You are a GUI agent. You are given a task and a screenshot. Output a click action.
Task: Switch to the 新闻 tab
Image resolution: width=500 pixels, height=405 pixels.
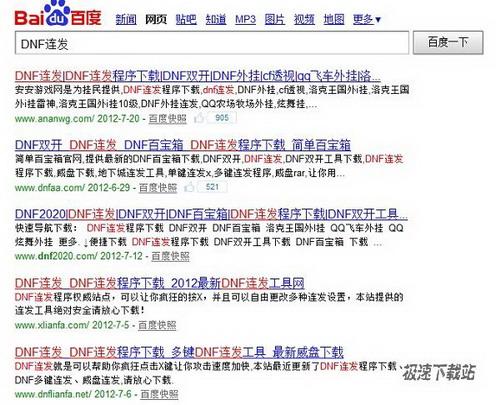click(126, 19)
